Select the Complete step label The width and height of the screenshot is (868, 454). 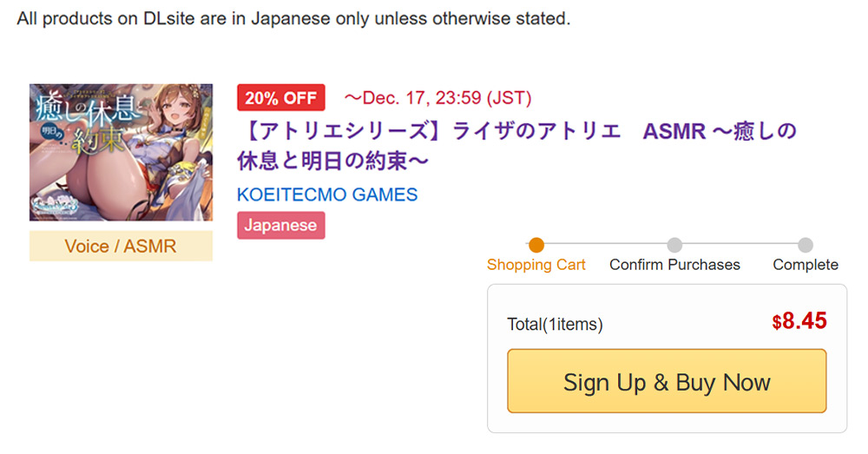[806, 265]
